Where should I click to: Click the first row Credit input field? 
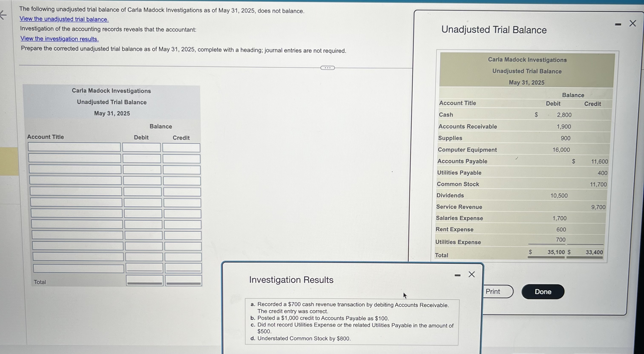tap(181, 148)
